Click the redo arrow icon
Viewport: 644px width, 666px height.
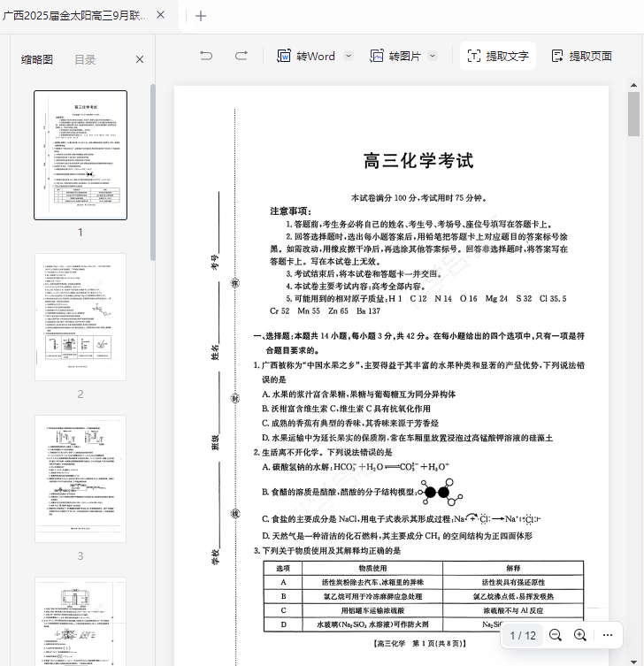point(241,56)
